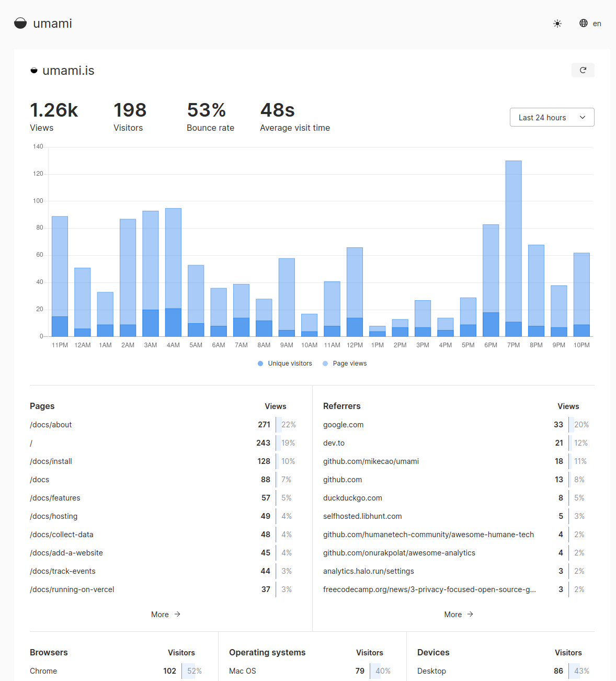
Task: Click the umami.is website title
Action: tap(68, 71)
